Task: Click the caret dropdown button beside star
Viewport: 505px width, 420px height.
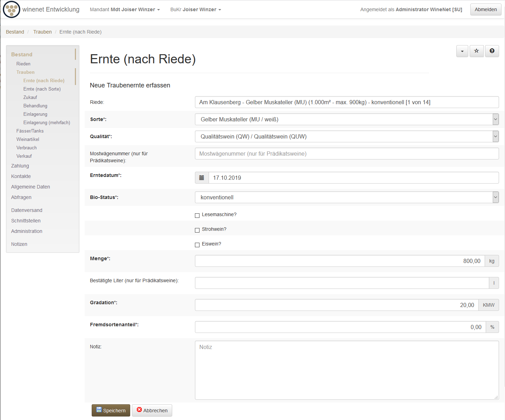Action: coord(462,51)
